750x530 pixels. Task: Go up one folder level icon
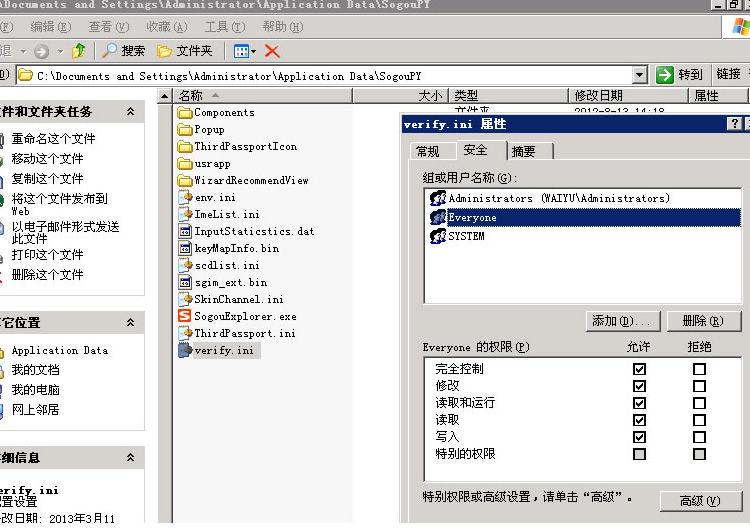coord(79,51)
